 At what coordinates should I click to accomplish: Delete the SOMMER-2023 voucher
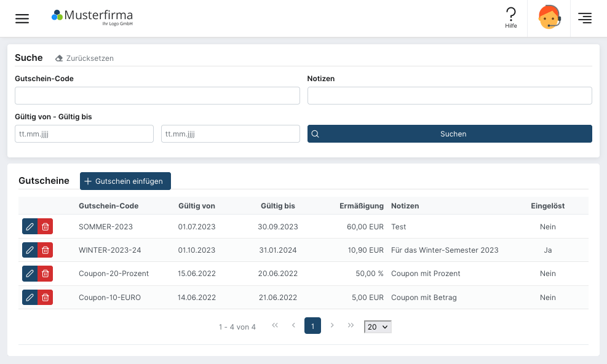(46, 227)
